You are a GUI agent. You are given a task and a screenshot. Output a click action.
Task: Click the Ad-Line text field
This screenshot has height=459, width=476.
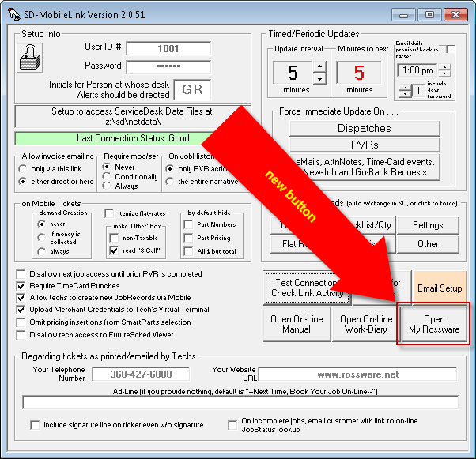240,403
